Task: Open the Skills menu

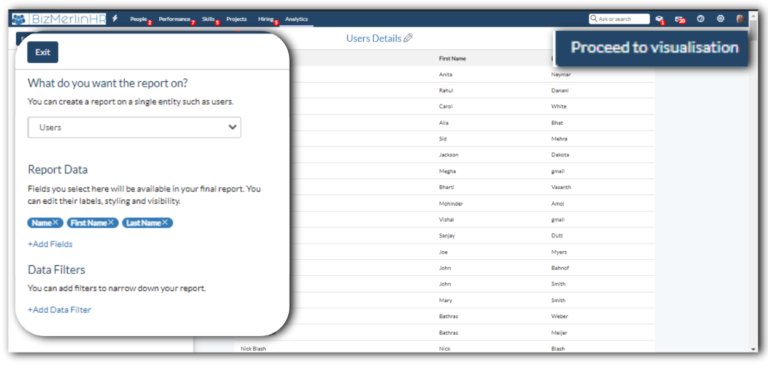Action: [208, 19]
